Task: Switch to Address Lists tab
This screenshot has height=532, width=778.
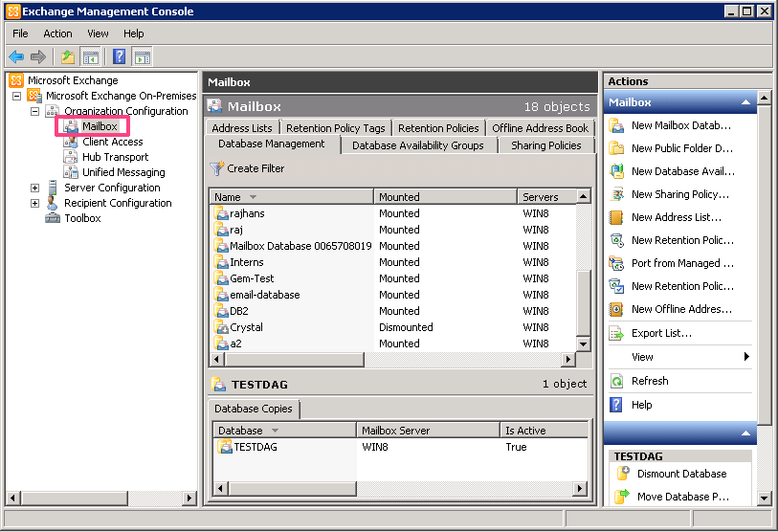Action: (x=242, y=128)
